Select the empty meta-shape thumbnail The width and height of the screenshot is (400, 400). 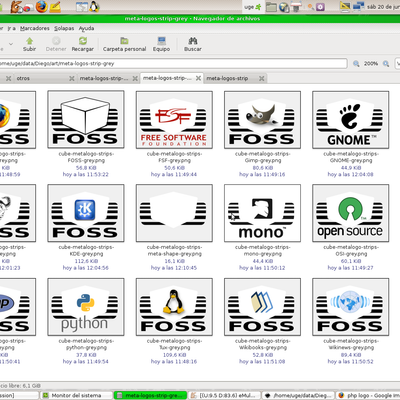[174, 213]
